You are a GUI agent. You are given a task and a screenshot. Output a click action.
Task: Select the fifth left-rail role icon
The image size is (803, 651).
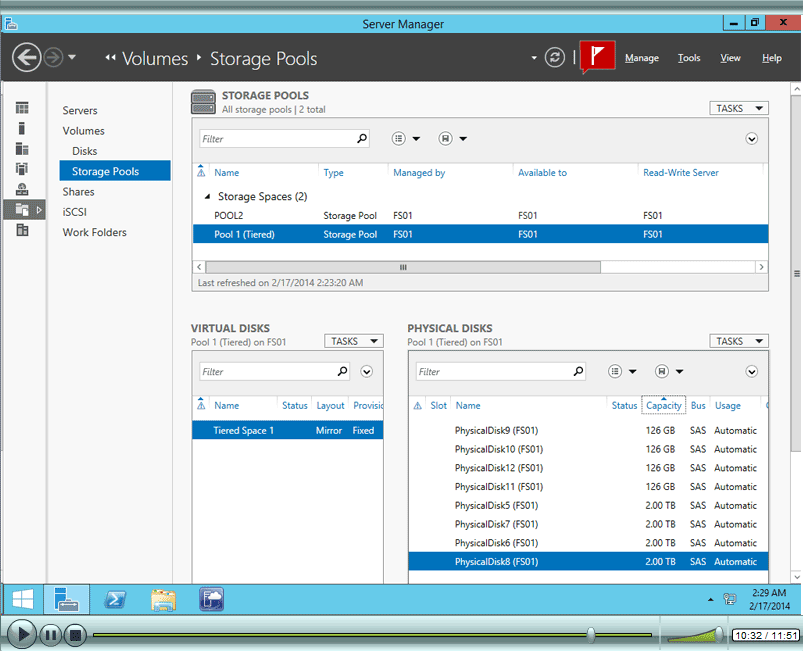(22, 189)
